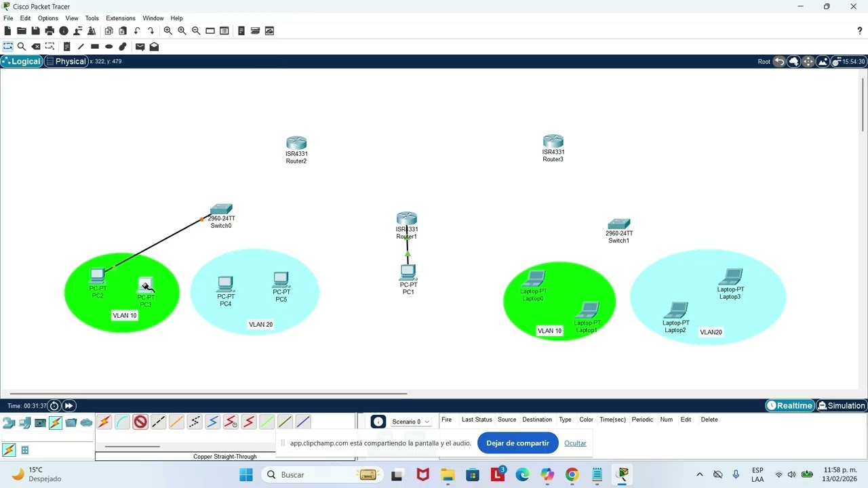
Task: Redo the action in toolbar
Action: 151,30
